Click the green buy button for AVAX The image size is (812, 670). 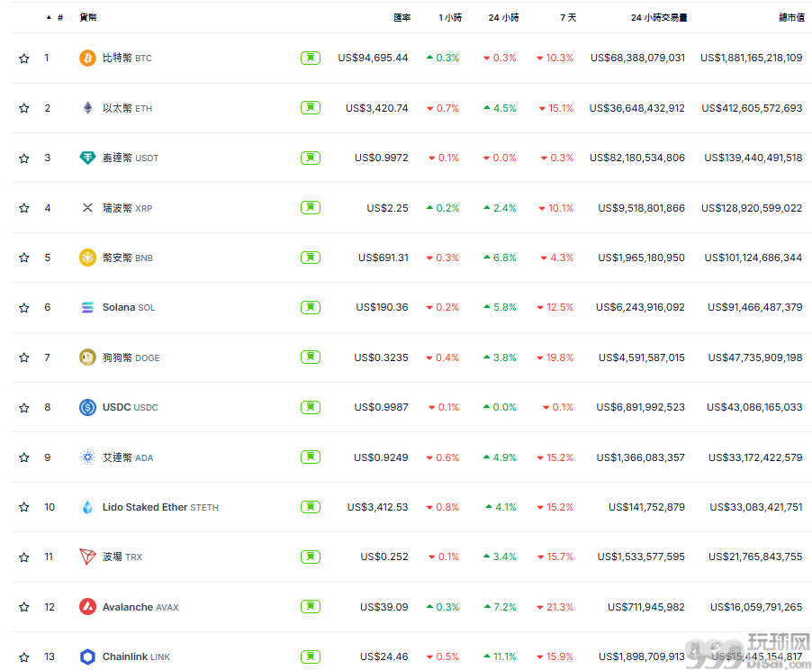click(x=311, y=606)
